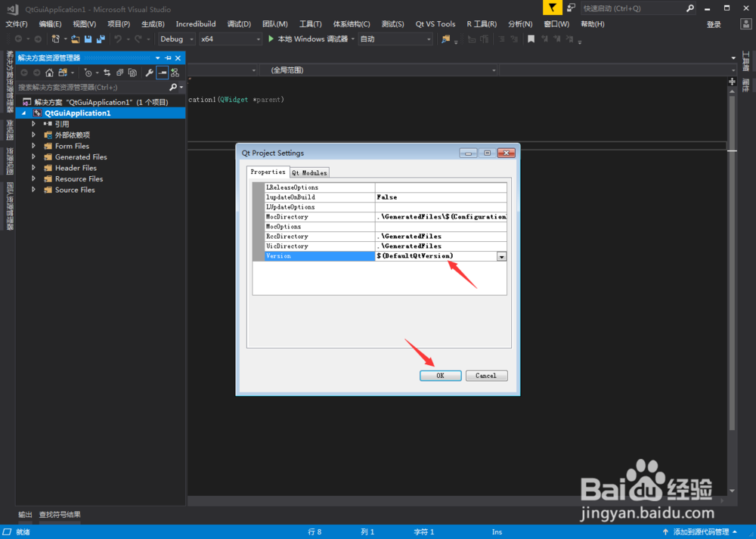Open the Solution Explorer window options dropdown arrow

click(158, 58)
